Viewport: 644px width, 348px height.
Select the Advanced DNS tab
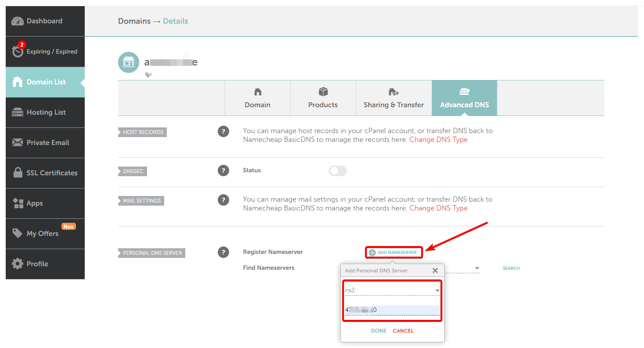click(x=464, y=98)
